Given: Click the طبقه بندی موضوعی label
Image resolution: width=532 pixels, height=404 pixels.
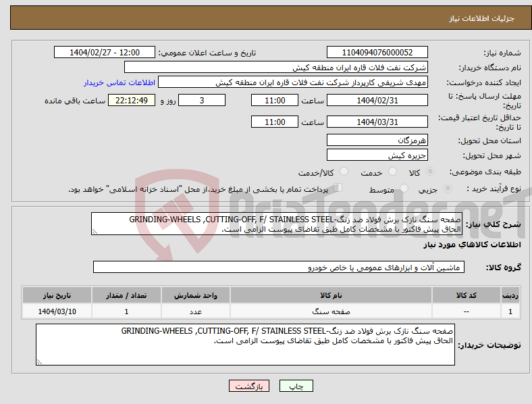Looking at the screenshot, I should point(485,172).
